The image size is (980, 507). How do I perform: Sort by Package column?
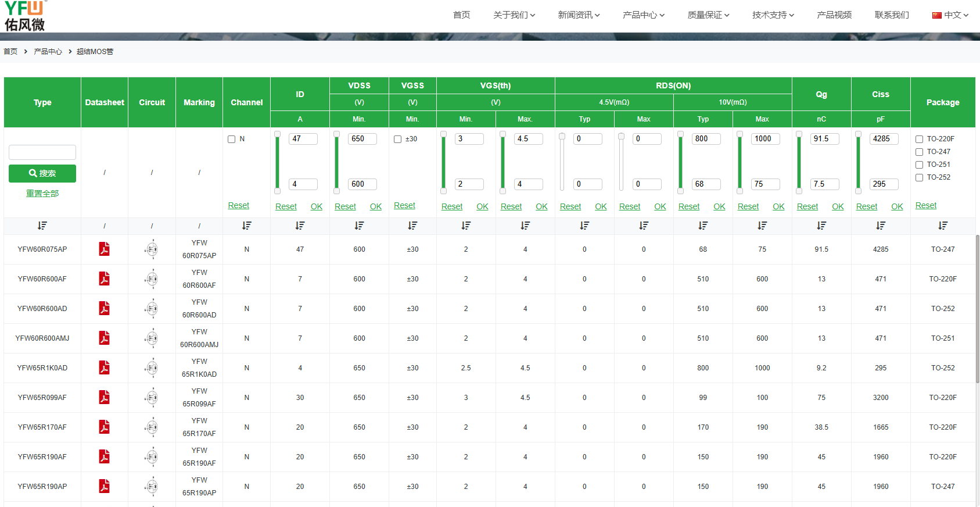942,226
